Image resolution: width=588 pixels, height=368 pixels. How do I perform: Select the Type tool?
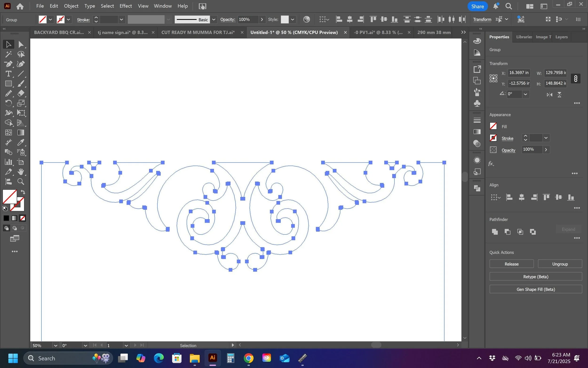click(8, 74)
